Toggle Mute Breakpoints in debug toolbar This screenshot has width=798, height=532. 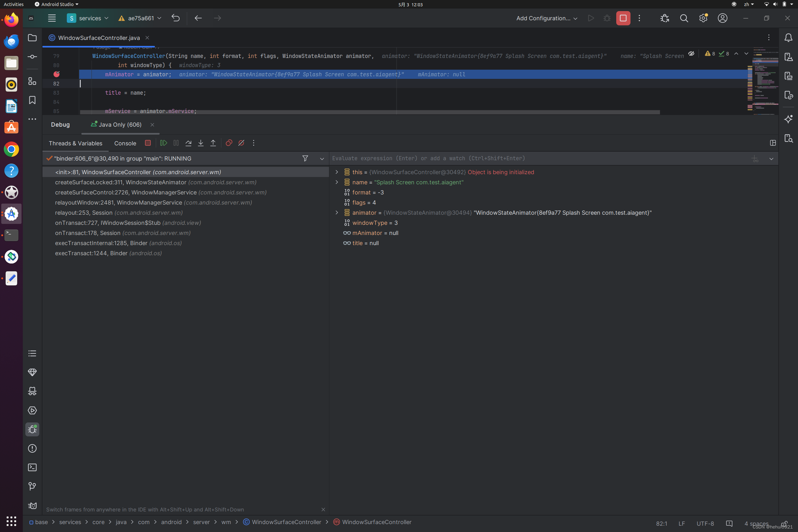click(x=241, y=143)
